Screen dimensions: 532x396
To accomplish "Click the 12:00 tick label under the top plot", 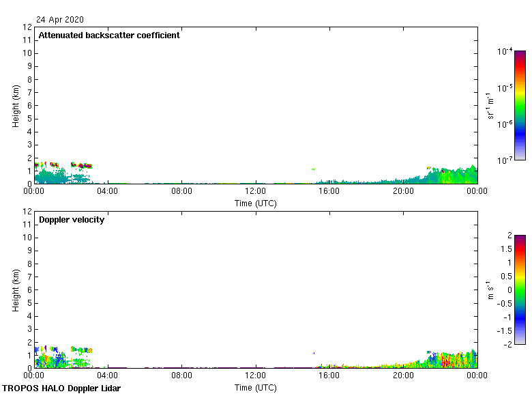I will tap(256, 192).
